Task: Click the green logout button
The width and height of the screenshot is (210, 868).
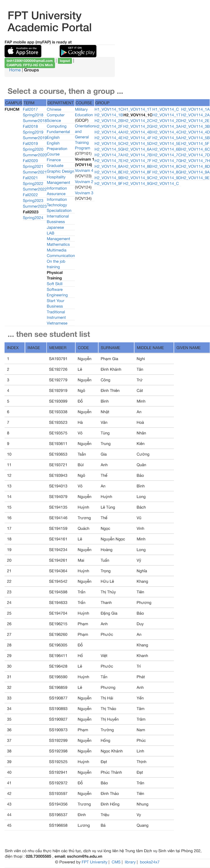Action: tap(65, 61)
